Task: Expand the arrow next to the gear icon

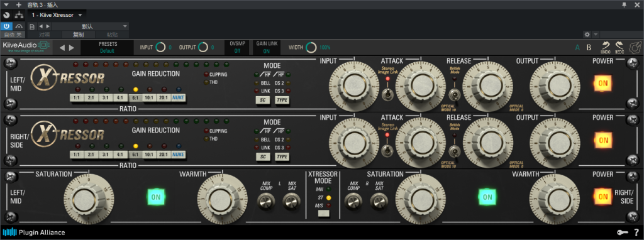Action: (x=596, y=35)
